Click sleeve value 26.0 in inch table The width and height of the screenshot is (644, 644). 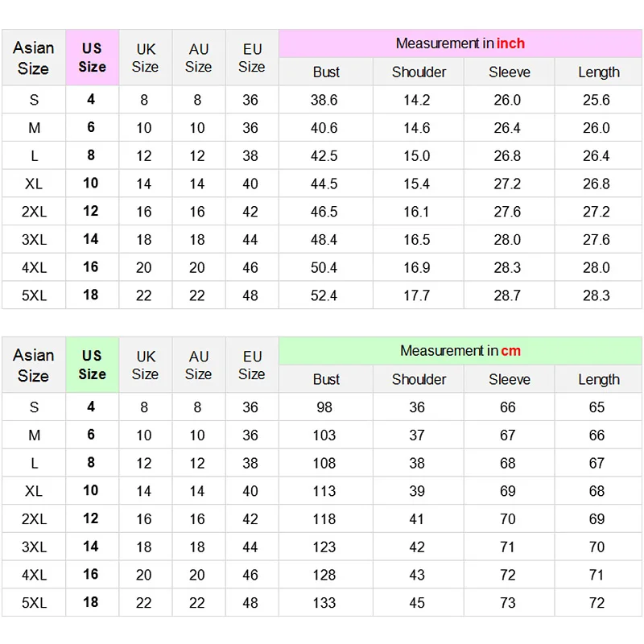[x=507, y=100]
